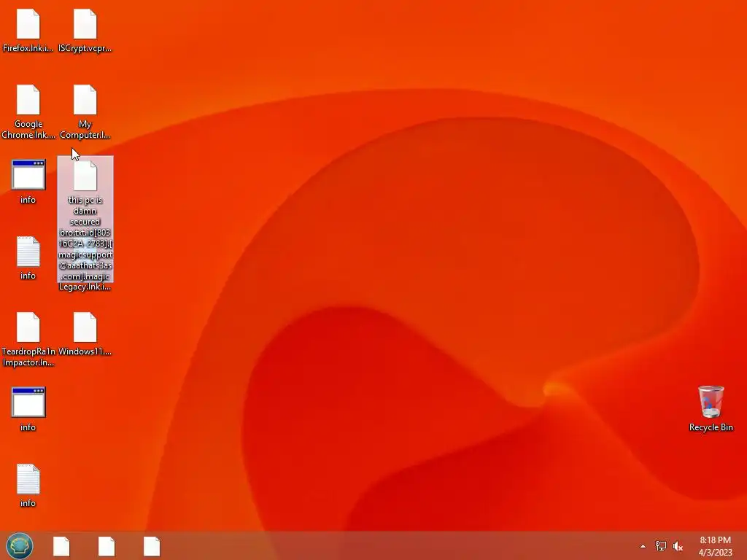Click the muted volume speaker icon
This screenshot has width=747, height=560.
click(678, 546)
